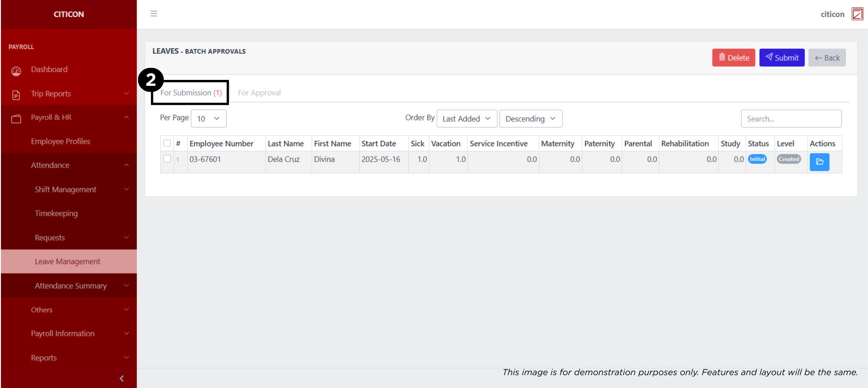This screenshot has height=388, width=868.
Task: Open the Descending sort dropdown
Action: click(530, 119)
